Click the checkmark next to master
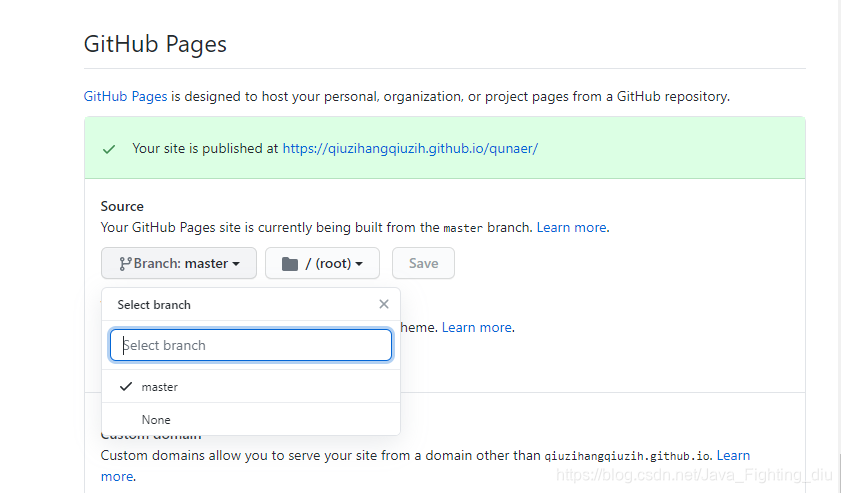This screenshot has height=493, width=841. [x=126, y=386]
